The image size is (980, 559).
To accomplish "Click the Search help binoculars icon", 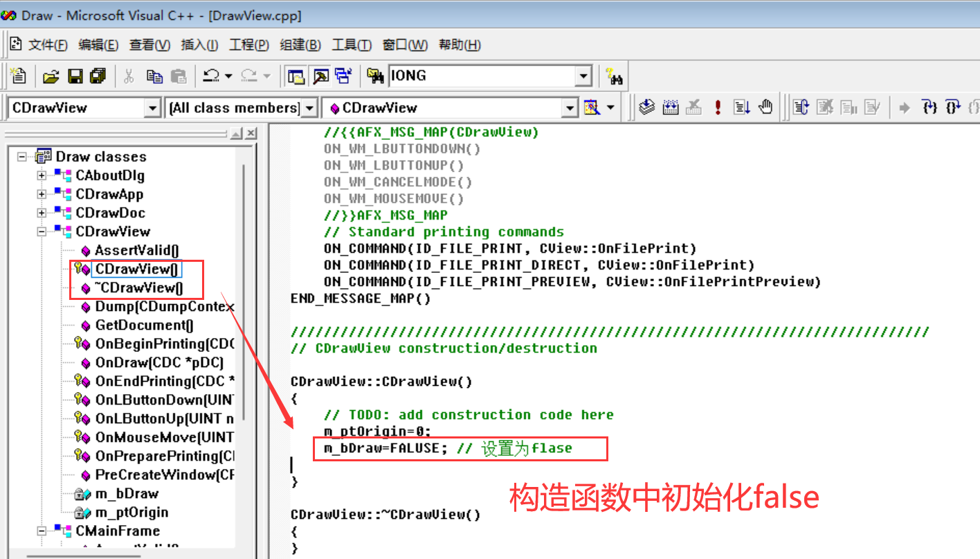I will click(x=614, y=76).
